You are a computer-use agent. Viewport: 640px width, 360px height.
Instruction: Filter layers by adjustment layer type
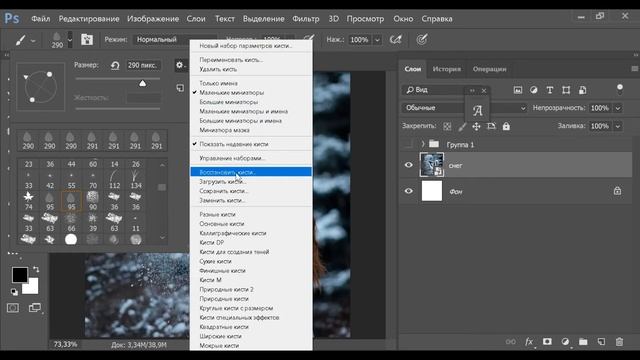533,90
